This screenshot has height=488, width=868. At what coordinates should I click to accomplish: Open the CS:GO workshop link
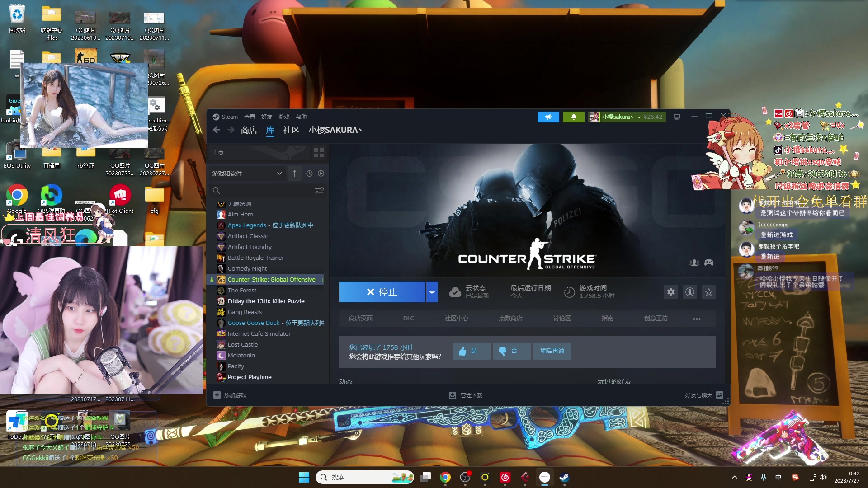click(656, 319)
